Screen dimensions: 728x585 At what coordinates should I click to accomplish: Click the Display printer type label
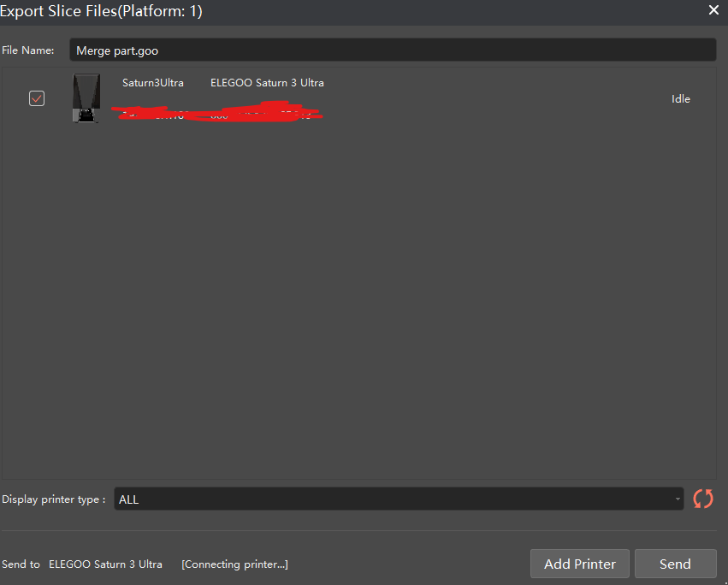coord(53,499)
